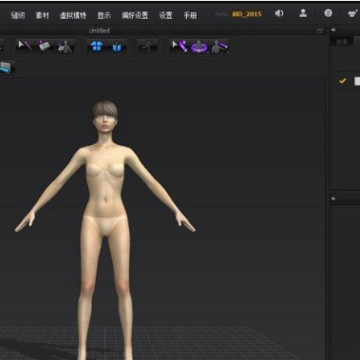
Task: Open the 手册 menu
Action: [x=190, y=15]
